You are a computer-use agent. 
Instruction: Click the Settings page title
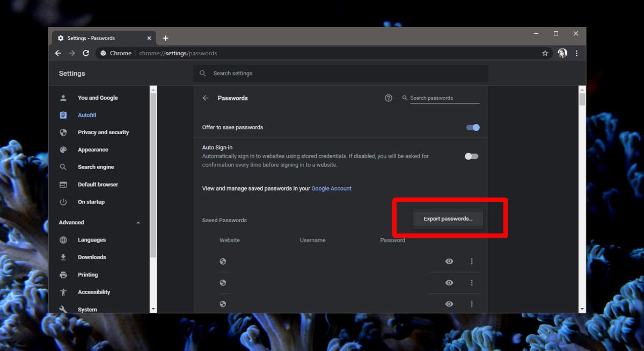coord(72,74)
